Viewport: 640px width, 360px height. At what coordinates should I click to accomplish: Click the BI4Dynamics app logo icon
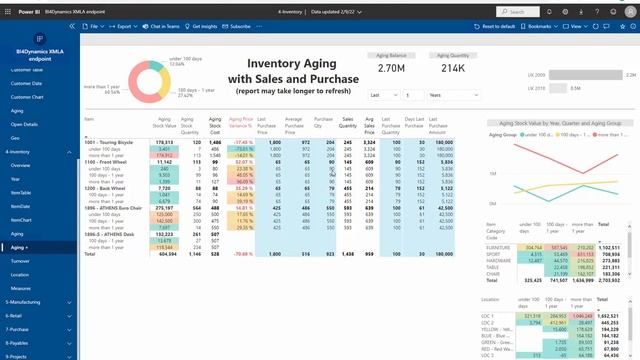point(40,39)
